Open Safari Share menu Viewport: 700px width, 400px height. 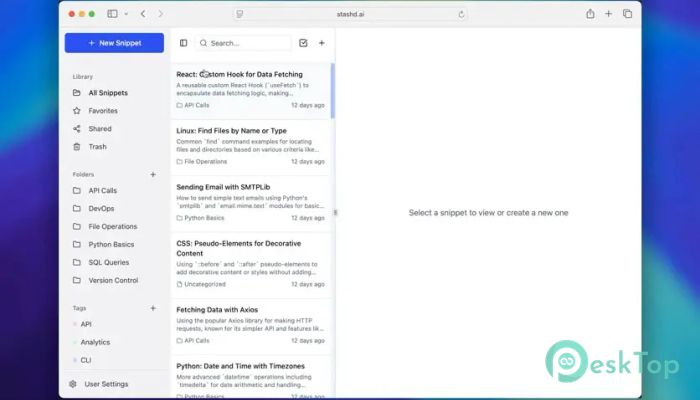590,14
